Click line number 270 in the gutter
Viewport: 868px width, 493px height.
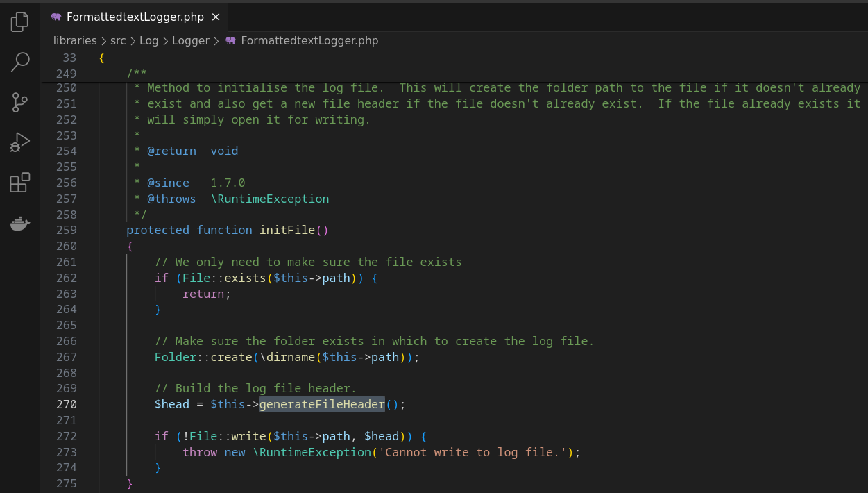tap(66, 404)
